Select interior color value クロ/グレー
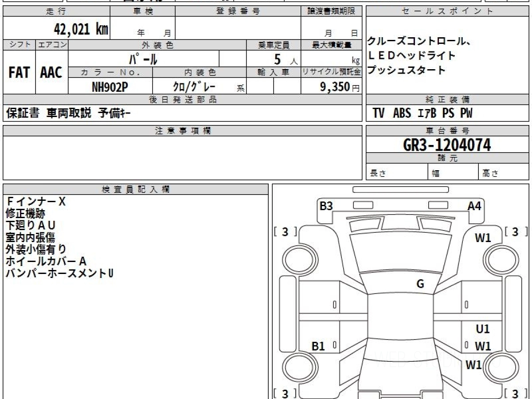The image size is (532, 399). (x=194, y=86)
